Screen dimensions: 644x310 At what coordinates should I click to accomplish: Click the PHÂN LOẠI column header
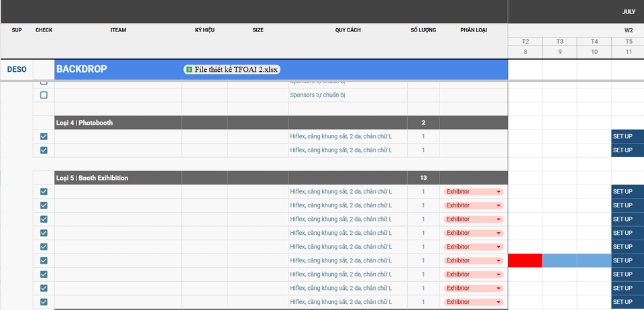(474, 30)
